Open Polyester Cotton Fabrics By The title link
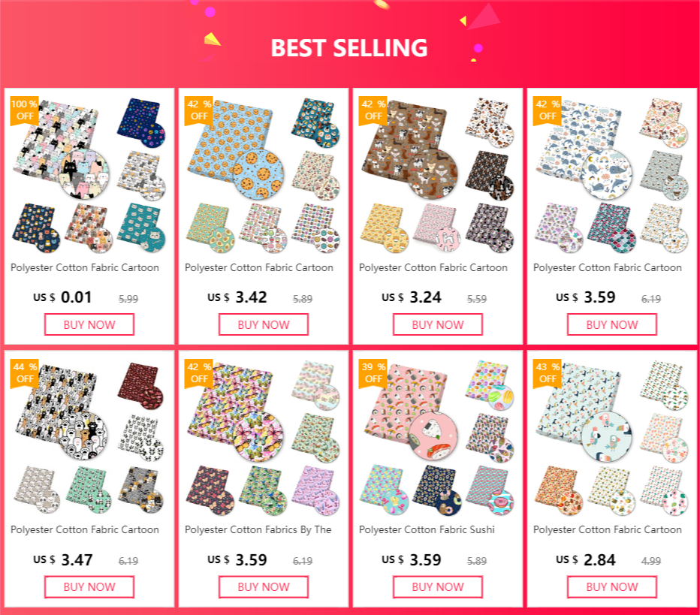 coord(258,529)
